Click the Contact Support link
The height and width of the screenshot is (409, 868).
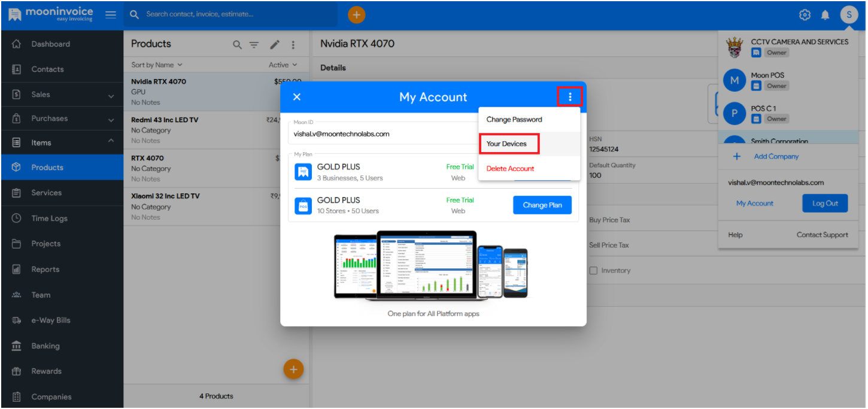click(x=823, y=235)
